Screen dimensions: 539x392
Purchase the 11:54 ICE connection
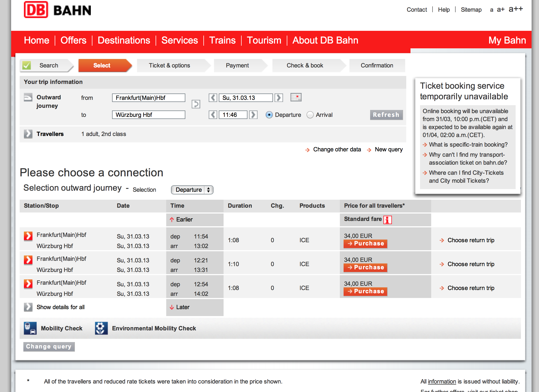365,244
